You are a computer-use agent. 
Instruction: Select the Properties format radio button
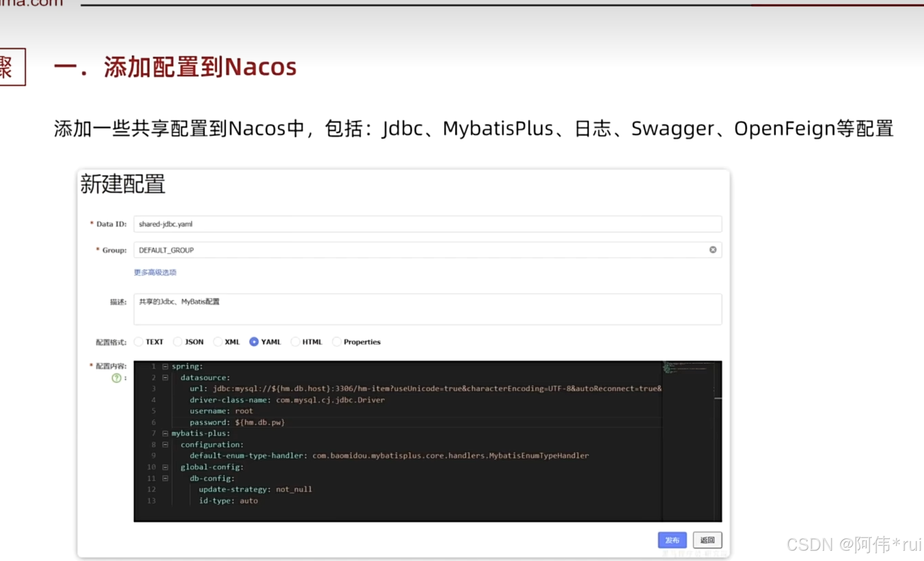337,342
